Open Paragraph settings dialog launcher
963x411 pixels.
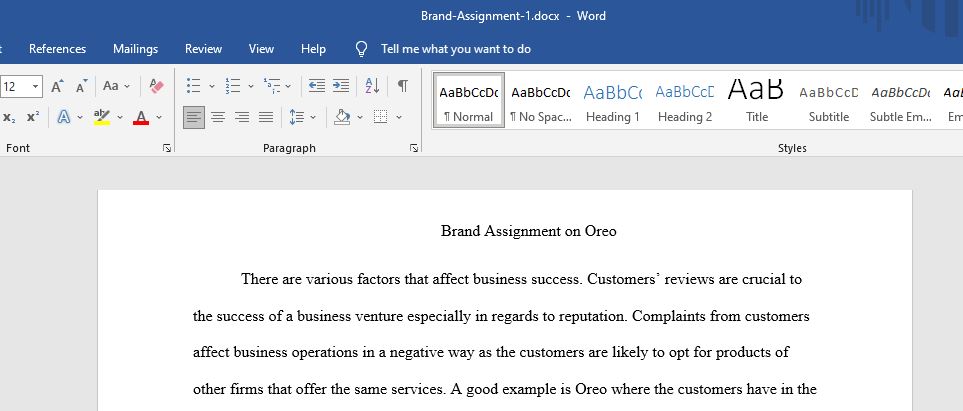[414, 148]
